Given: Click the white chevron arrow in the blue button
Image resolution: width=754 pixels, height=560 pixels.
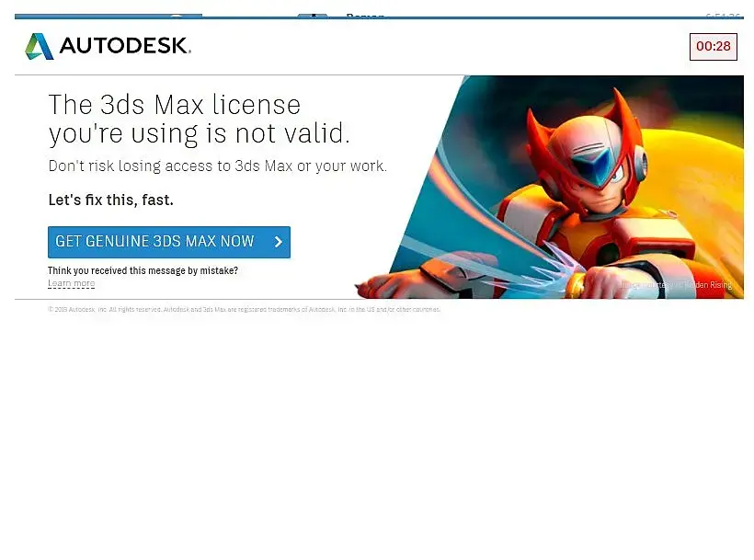Looking at the screenshot, I should 278,242.
